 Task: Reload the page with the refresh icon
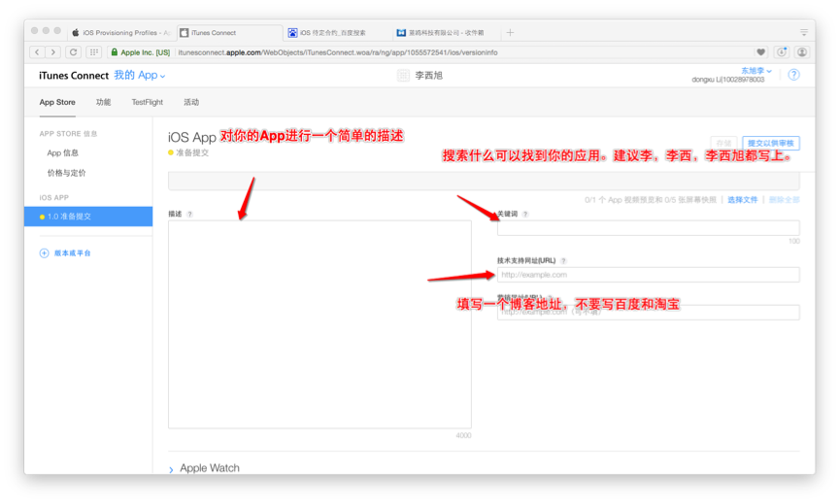pyautogui.click(x=74, y=51)
